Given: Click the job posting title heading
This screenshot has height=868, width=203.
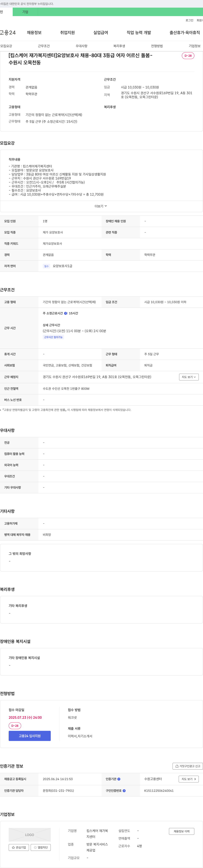Looking at the screenshot, I should click(x=80, y=59).
